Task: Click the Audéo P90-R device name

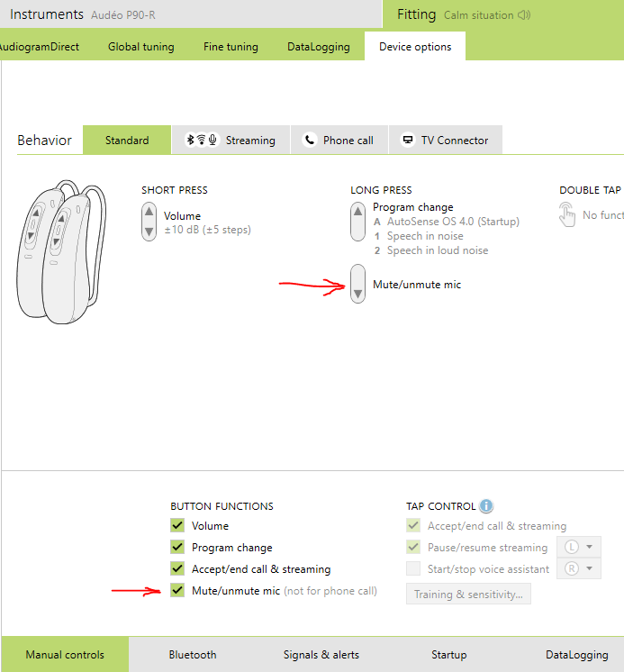Action: click(123, 15)
